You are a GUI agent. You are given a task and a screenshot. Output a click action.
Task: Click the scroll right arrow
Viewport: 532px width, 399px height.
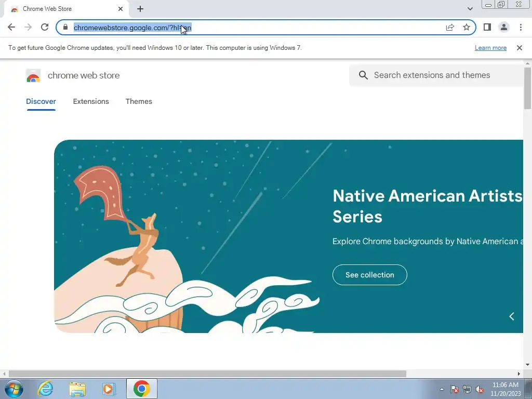click(x=519, y=374)
